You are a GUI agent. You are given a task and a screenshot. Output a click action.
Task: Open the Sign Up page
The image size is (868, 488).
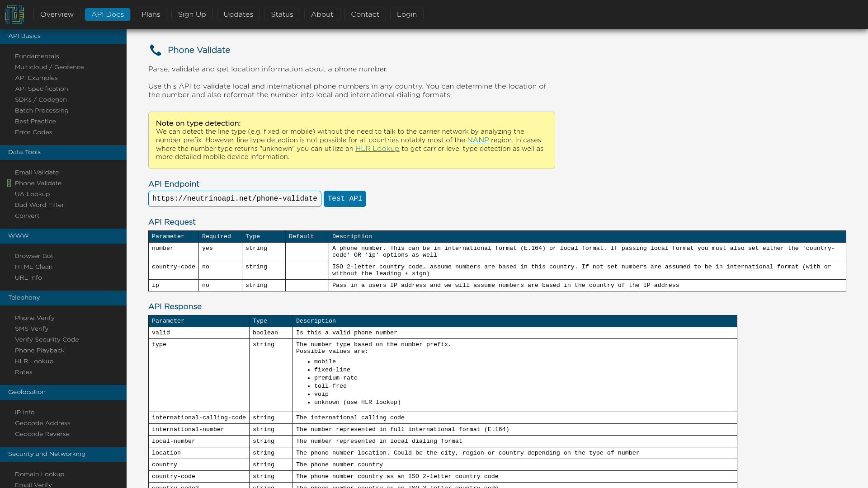coord(192,14)
